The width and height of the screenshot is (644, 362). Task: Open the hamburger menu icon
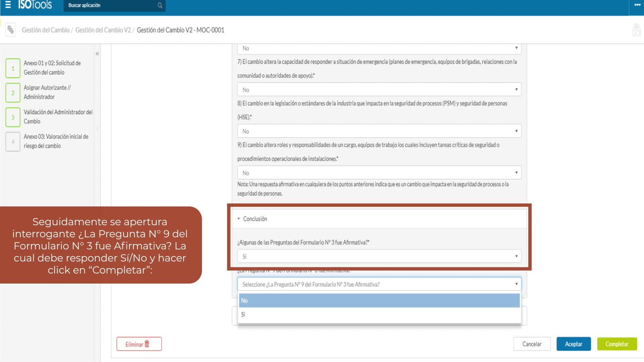pos(8,5)
